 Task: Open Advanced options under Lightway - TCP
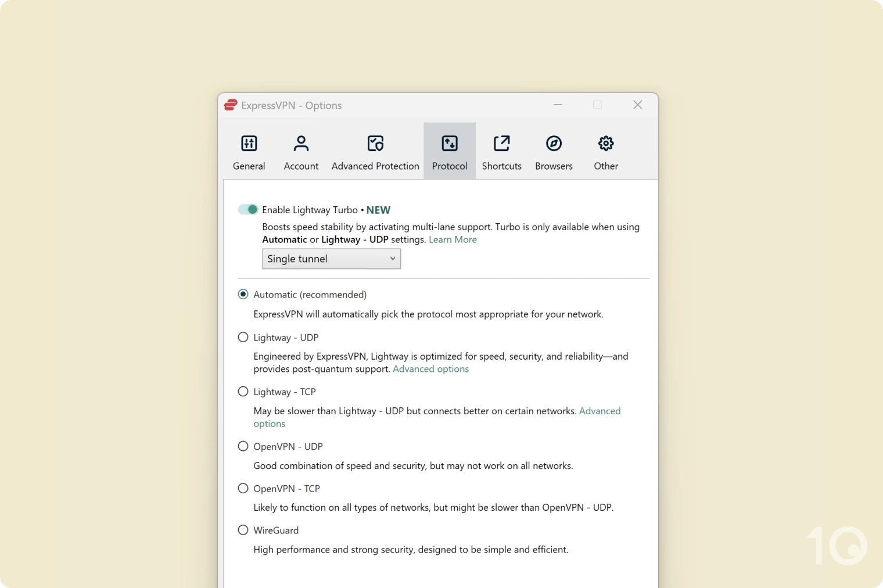click(x=600, y=411)
